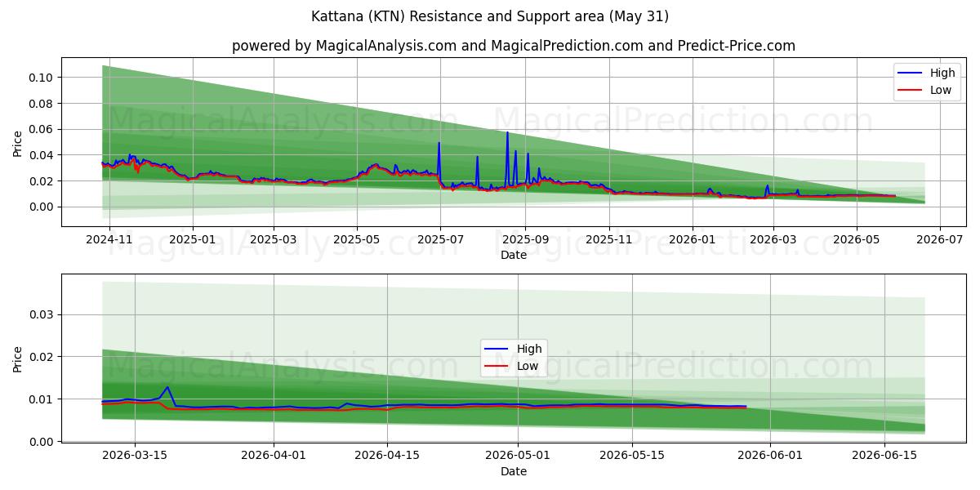Click the '0.01' y-axis label on bottom chart

click(x=42, y=399)
